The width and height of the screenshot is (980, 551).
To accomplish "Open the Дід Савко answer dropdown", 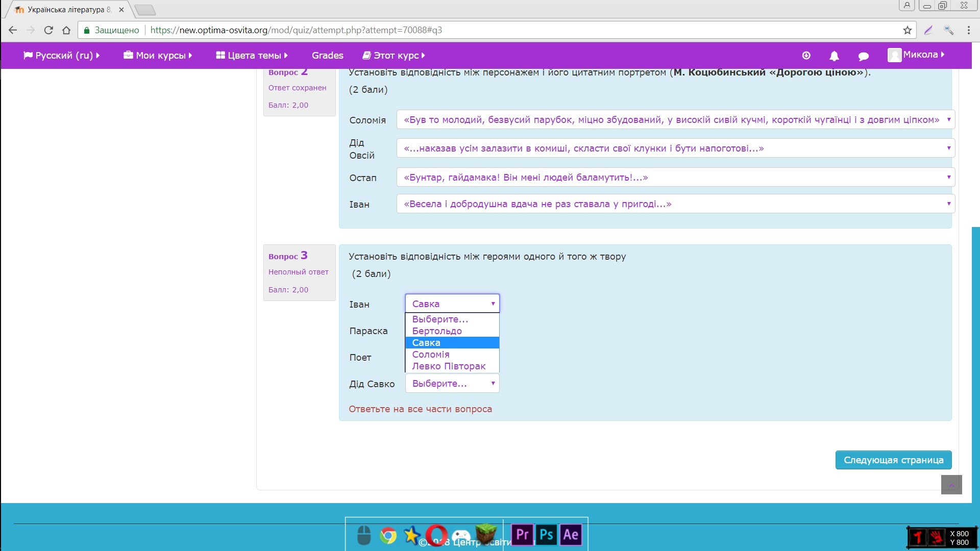I will 452,384.
